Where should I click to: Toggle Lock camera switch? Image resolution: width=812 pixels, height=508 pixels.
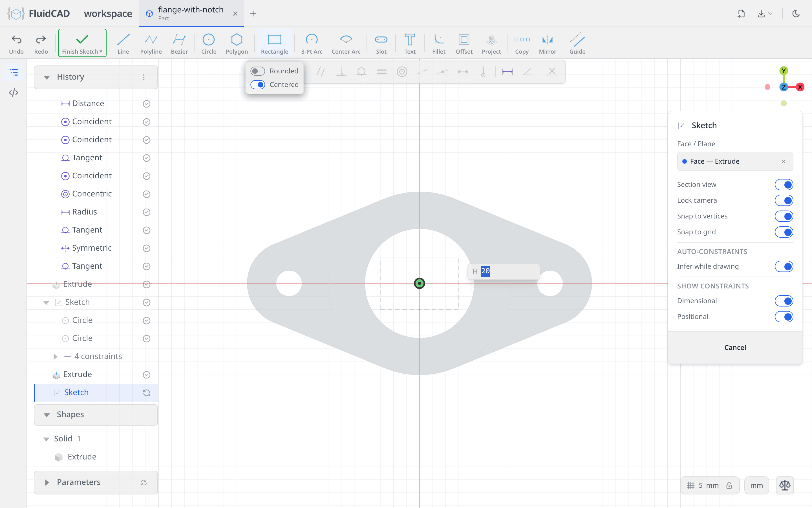pos(784,200)
